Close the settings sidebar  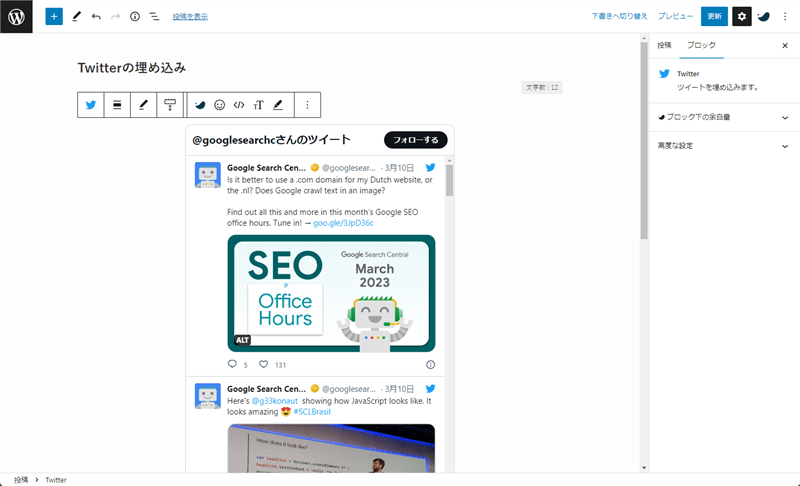tap(785, 45)
